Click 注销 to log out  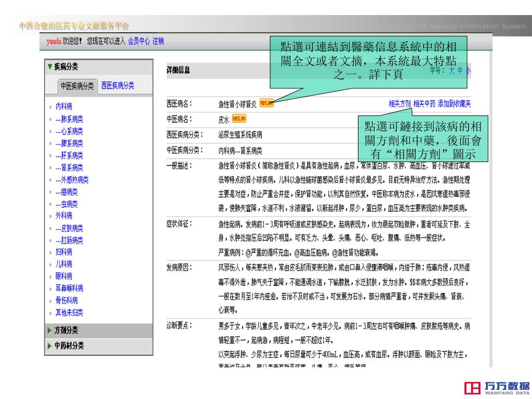158,42
